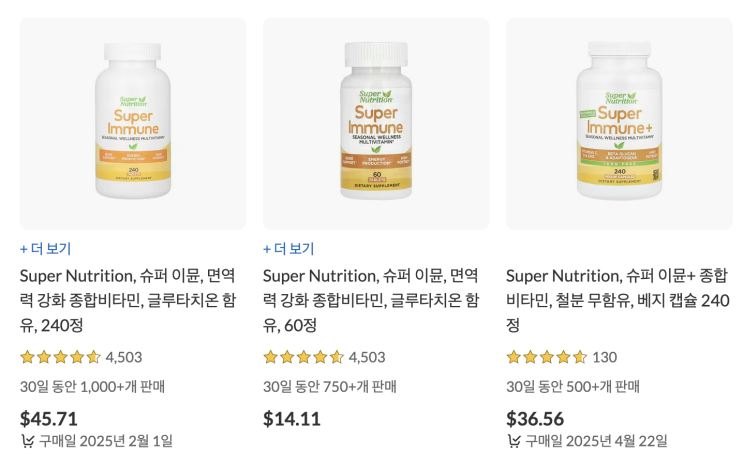Click the star rating of the 60정 Super Immune product

click(303, 357)
